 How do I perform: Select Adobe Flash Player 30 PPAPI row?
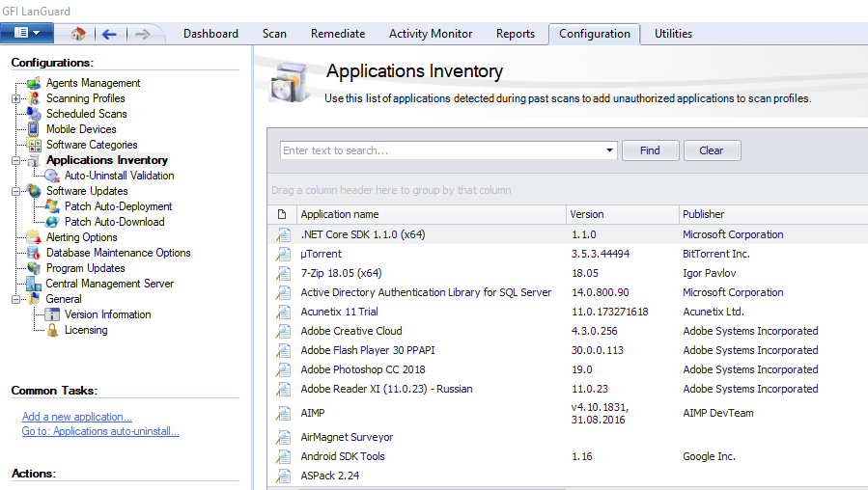coord(569,350)
